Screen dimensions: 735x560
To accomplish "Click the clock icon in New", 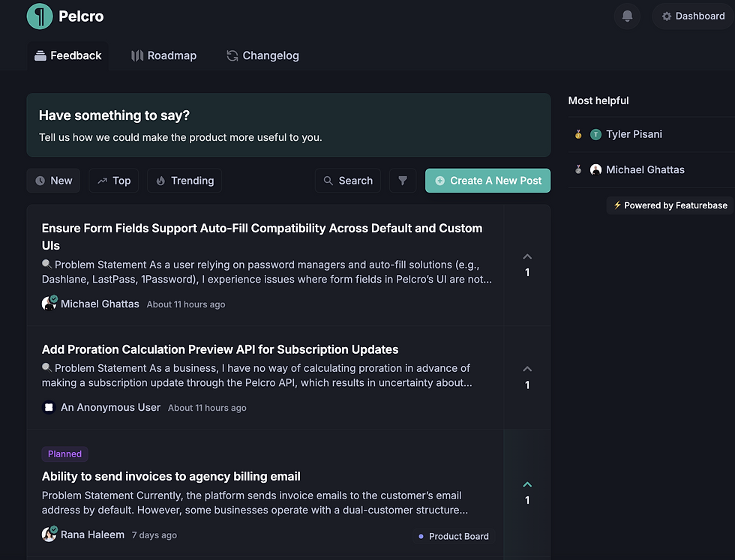I will click(40, 181).
